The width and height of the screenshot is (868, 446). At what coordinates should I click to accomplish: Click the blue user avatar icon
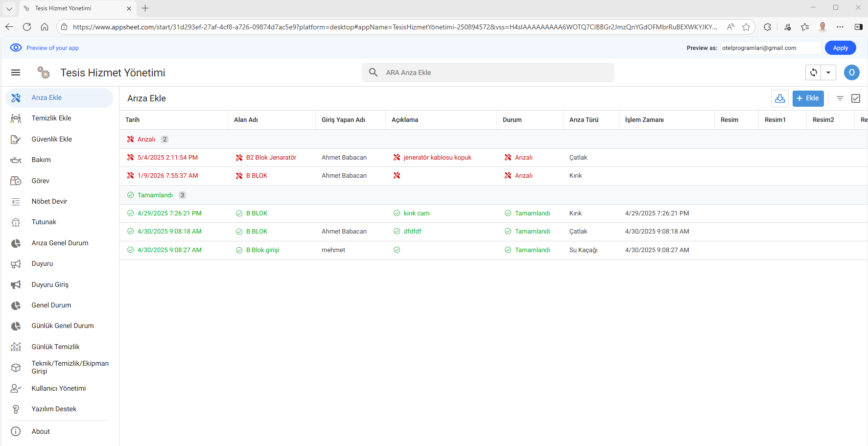pyautogui.click(x=851, y=72)
